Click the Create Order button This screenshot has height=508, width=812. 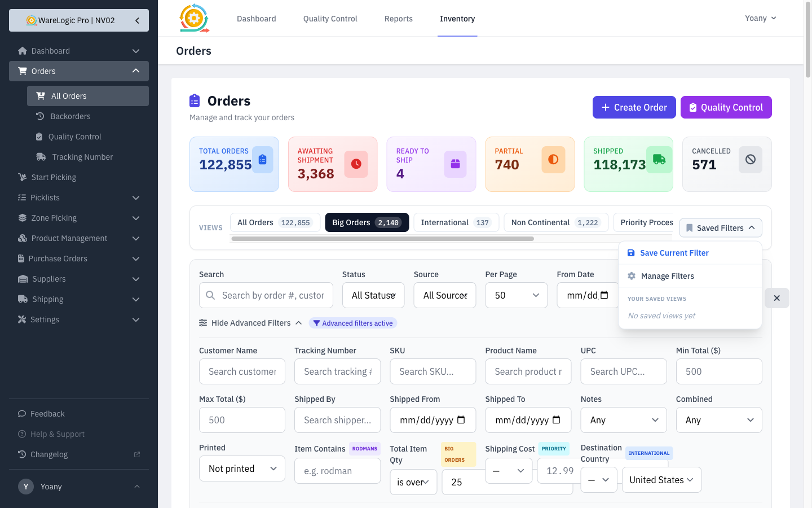(634, 107)
